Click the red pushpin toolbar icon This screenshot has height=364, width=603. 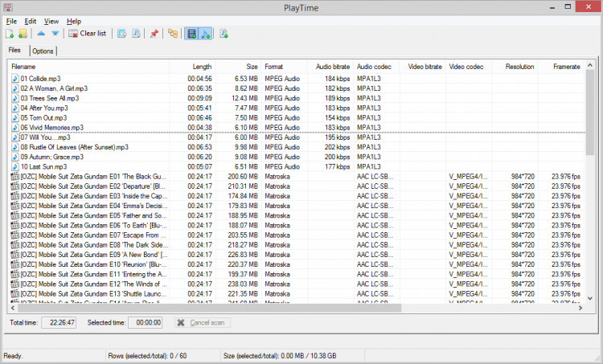(x=154, y=34)
